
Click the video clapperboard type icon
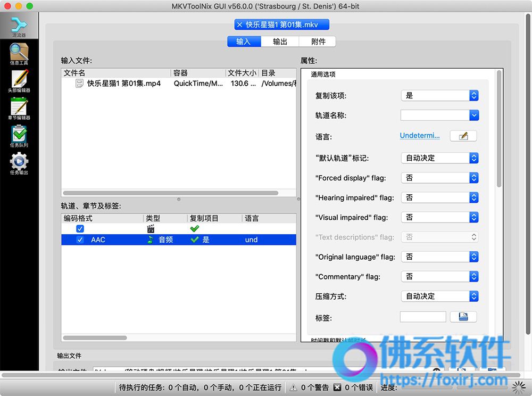151,229
